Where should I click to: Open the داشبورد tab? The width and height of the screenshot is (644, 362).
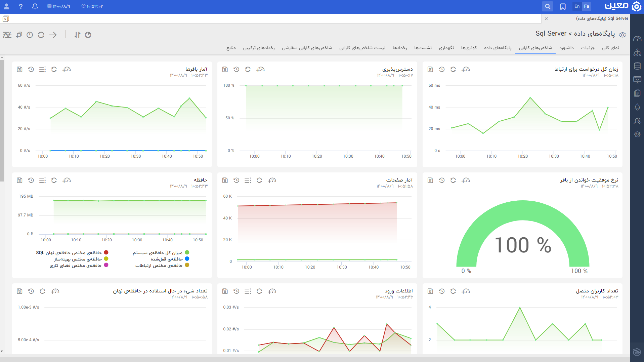coord(566,48)
